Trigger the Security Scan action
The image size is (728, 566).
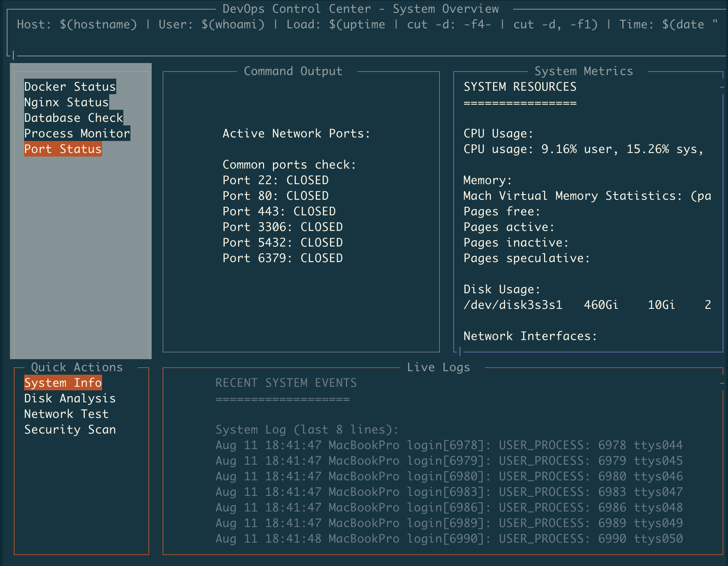(x=69, y=429)
